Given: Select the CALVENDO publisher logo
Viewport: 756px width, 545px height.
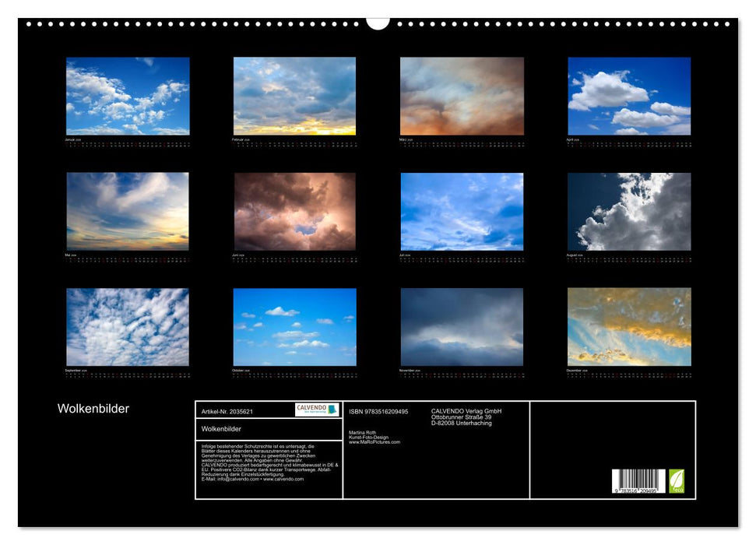Looking at the screenshot, I should click(x=315, y=410).
